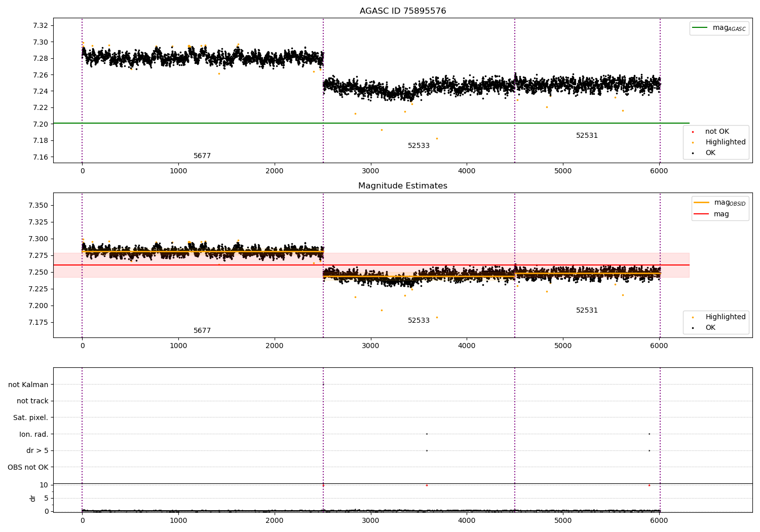Click x-axis tick 5000 under the middle plot
This screenshot has width=760, height=532.
563,346
